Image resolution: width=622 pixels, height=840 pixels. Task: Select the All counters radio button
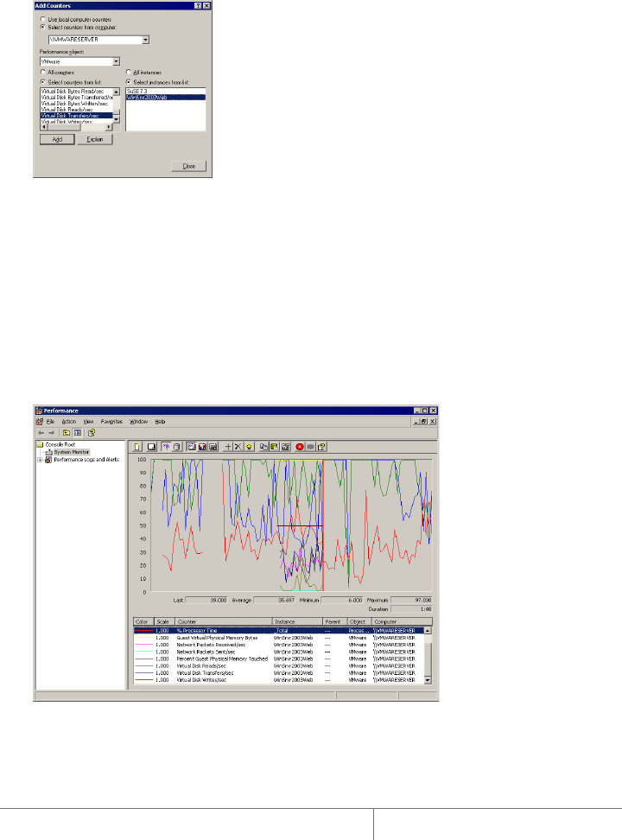coord(43,72)
